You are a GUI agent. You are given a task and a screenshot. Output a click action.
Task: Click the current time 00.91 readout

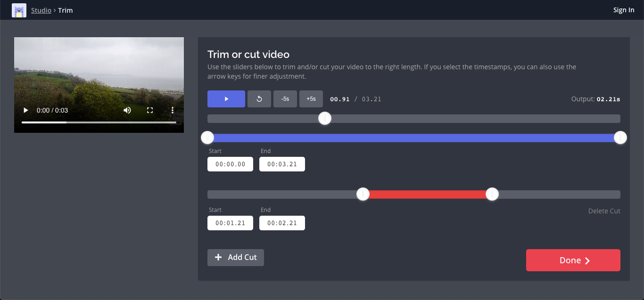340,99
